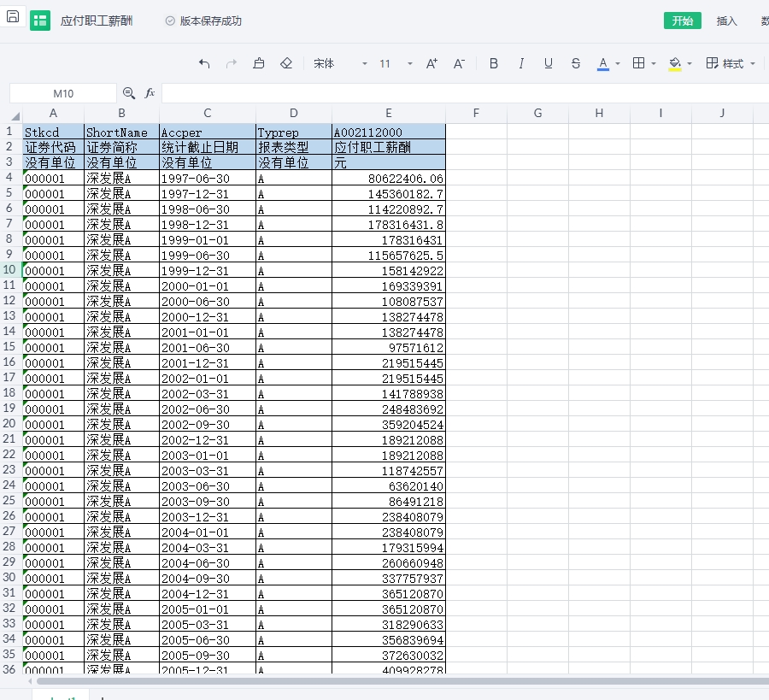Toggle italic formatting
This screenshot has width=769, height=700.
click(x=521, y=64)
